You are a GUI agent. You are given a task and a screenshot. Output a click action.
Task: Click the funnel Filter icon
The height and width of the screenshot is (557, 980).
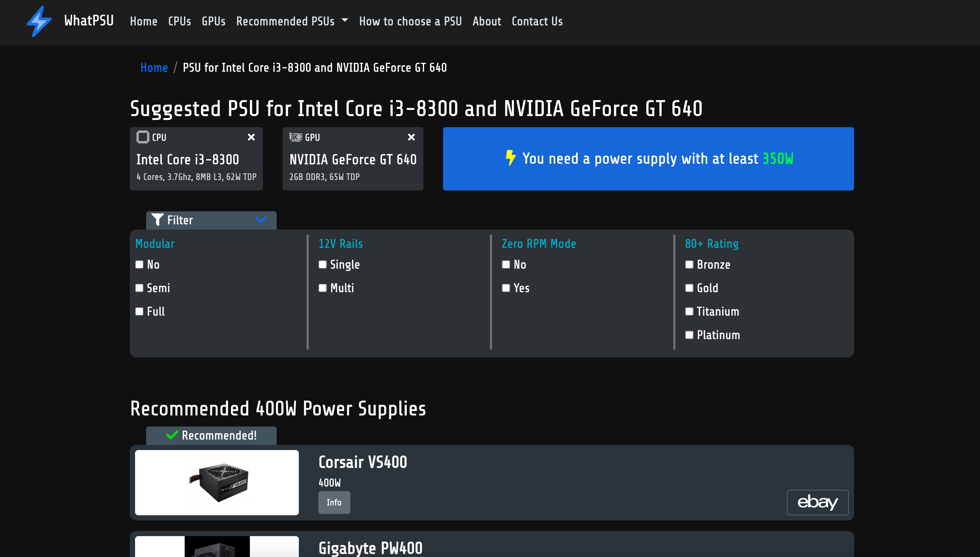click(x=157, y=220)
